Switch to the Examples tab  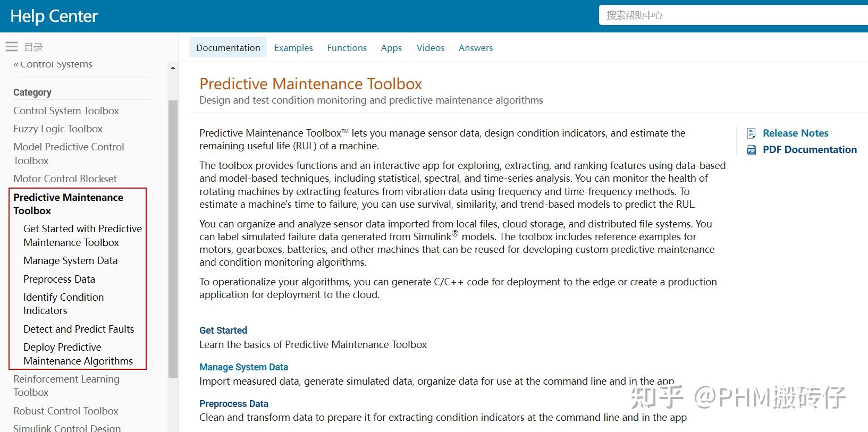[x=293, y=48]
